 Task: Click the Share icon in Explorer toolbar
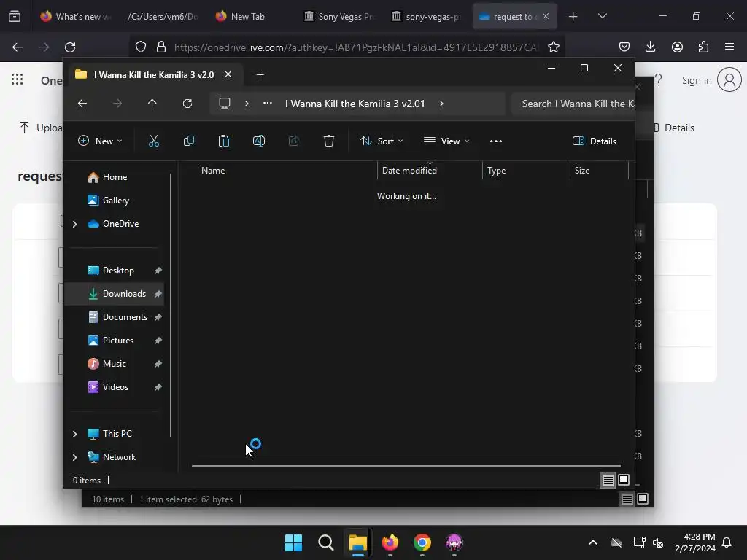tap(294, 141)
